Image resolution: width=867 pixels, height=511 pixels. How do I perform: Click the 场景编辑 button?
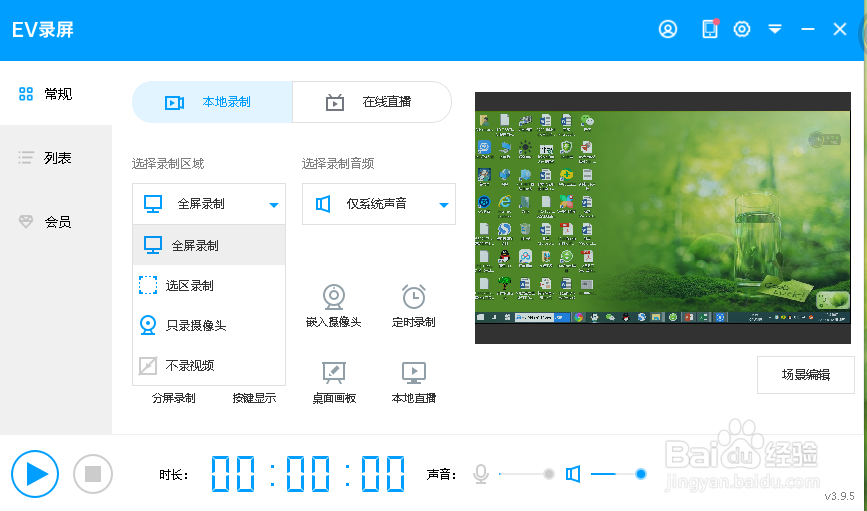point(806,375)
